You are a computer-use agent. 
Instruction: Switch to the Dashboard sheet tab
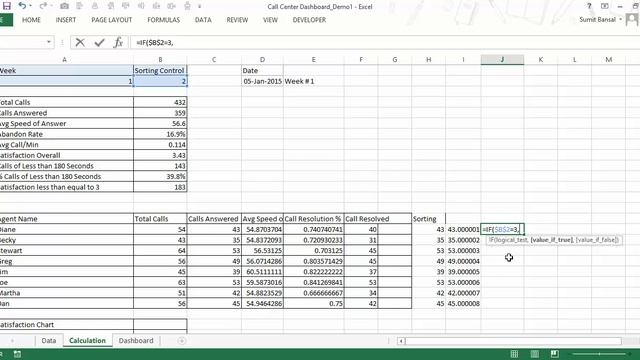coord(136,340)
